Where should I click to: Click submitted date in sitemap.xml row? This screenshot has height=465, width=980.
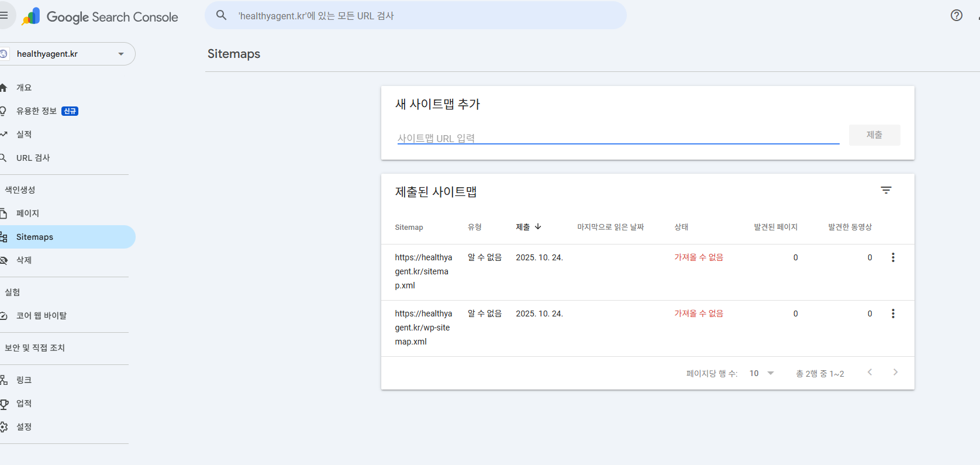(x=539, y=257)
